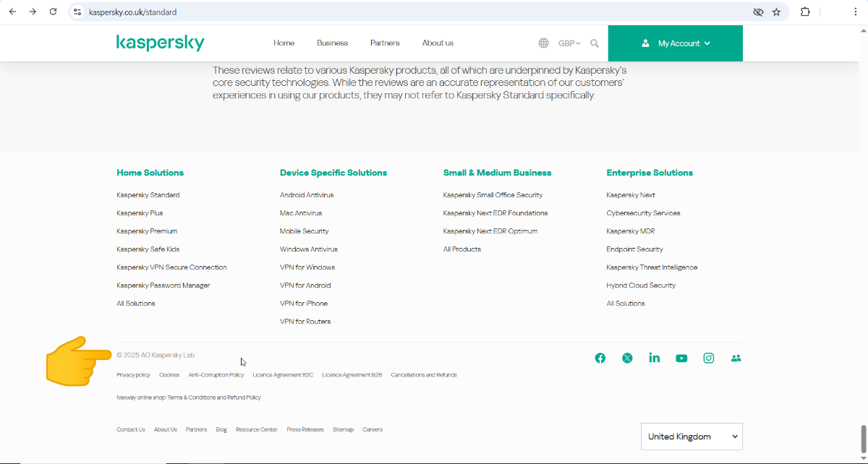Open the About us menu item
This screenshot has height=464, width=868.
click(438, 43)
